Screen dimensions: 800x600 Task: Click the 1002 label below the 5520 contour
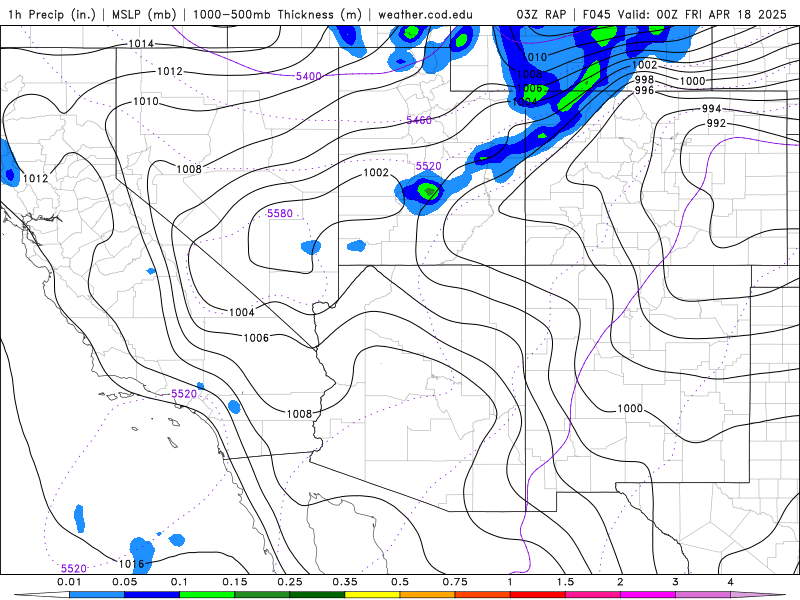coord(376,173)
